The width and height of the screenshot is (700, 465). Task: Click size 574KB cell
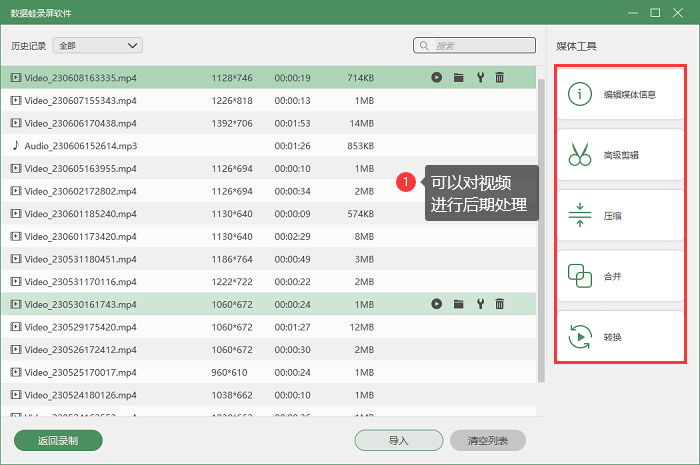(x=361, y=214)
